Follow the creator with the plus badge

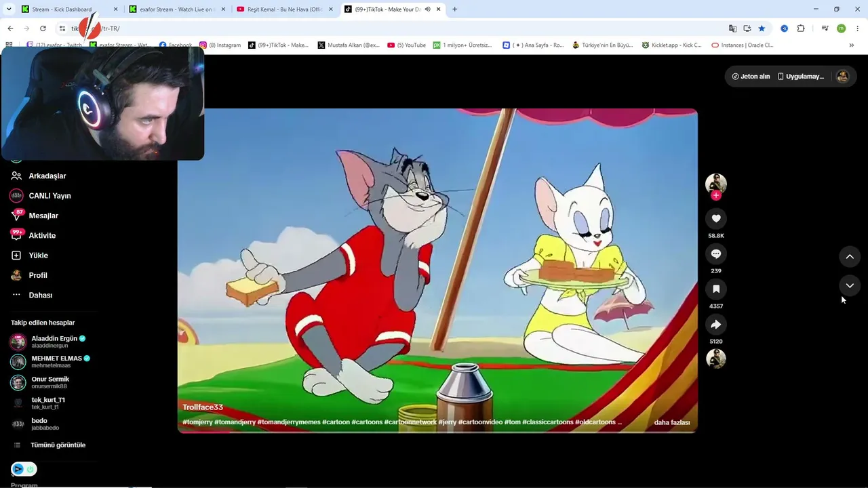[x=715, y=195]
